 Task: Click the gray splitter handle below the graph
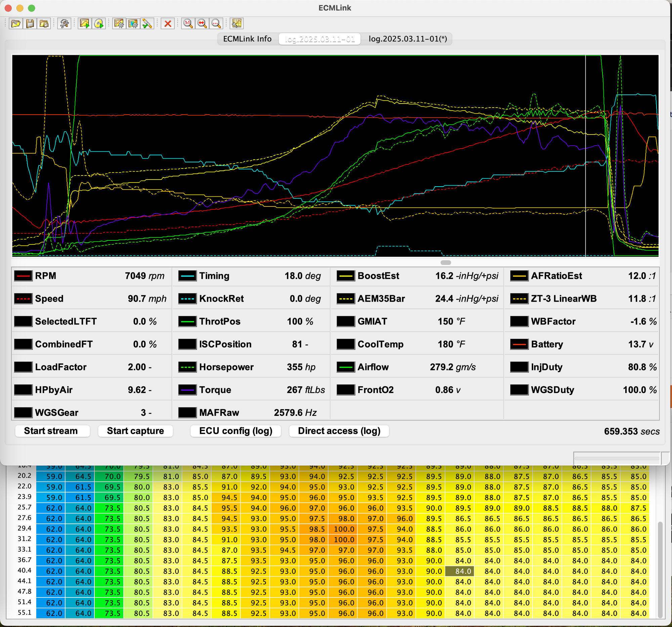tap(446, 263)
